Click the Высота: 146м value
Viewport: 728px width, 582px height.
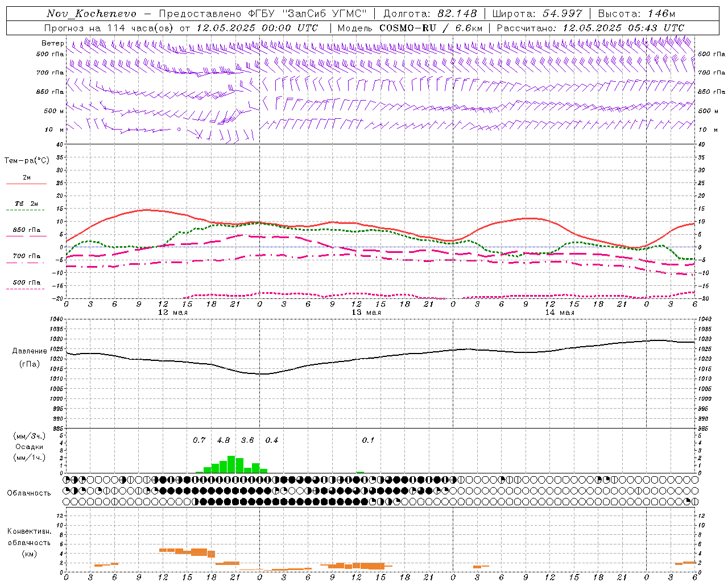(x=636, y=14)
